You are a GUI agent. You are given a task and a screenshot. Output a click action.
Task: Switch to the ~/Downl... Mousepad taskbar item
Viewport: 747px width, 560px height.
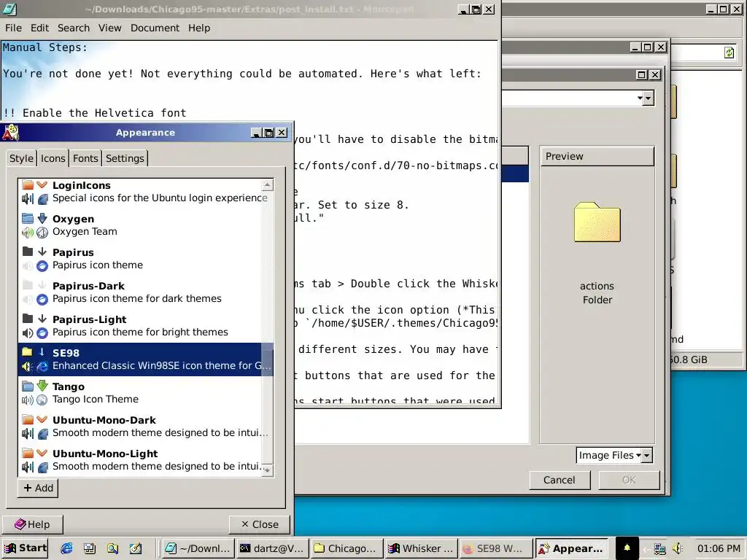coord(198,548)
